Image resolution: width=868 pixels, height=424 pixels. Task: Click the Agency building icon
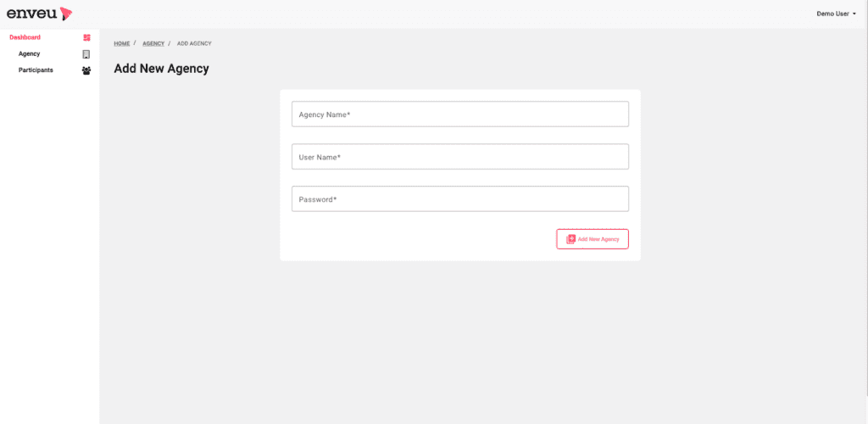[86, 54]
